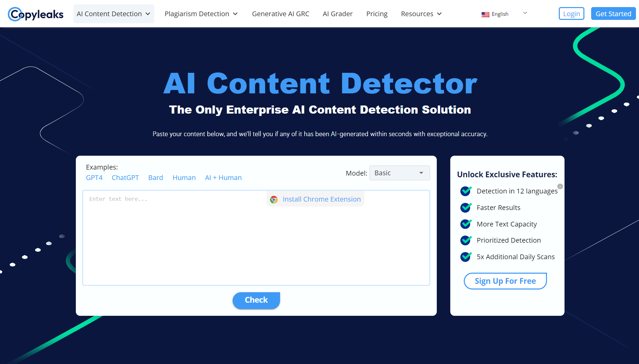The image size is (639, 364).
Task: Open the AI Grader page
Action: [338, 14]
